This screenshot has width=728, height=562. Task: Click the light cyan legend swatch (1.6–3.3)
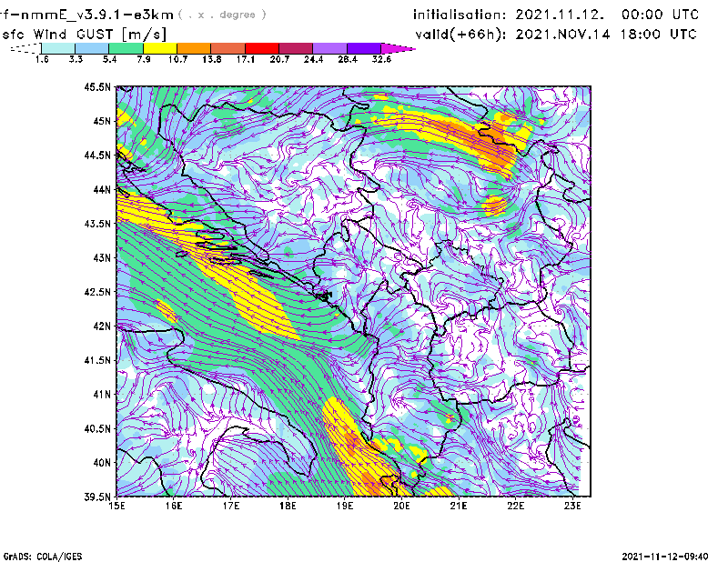coord(58,48)
